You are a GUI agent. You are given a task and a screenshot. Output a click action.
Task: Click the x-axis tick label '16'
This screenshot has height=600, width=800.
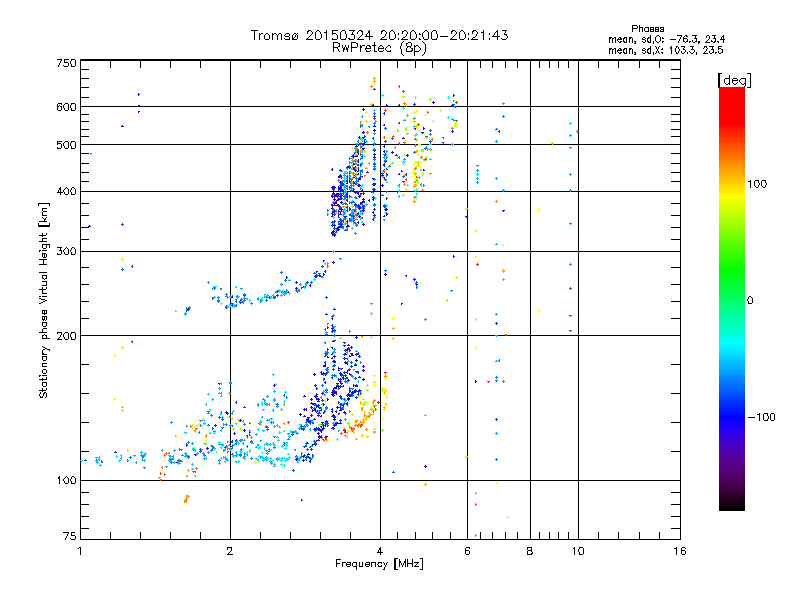(x=680, y=551)
